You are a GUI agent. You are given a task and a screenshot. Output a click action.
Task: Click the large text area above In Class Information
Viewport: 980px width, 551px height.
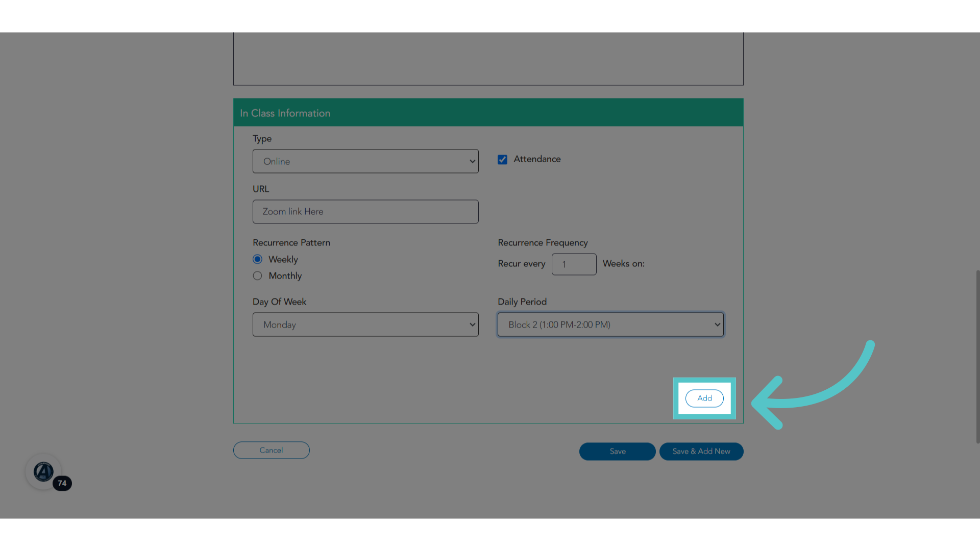pos(488,59)
